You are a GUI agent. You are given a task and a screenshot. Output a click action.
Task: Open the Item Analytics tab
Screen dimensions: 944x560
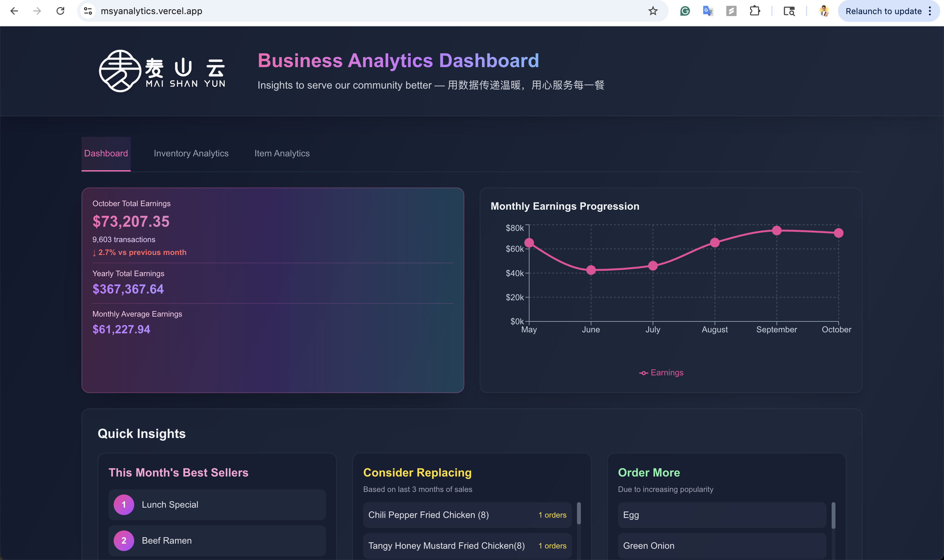point(282,153)
